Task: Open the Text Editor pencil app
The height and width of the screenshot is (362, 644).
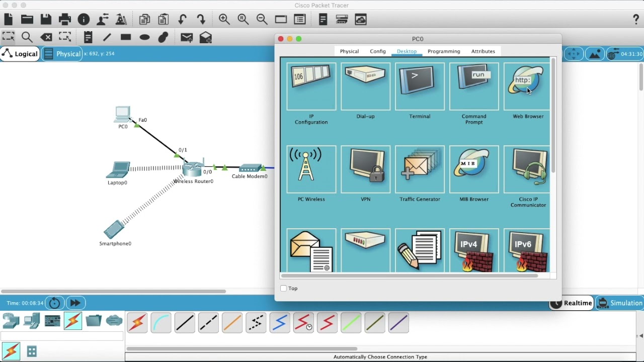Action: click(420, 250)
